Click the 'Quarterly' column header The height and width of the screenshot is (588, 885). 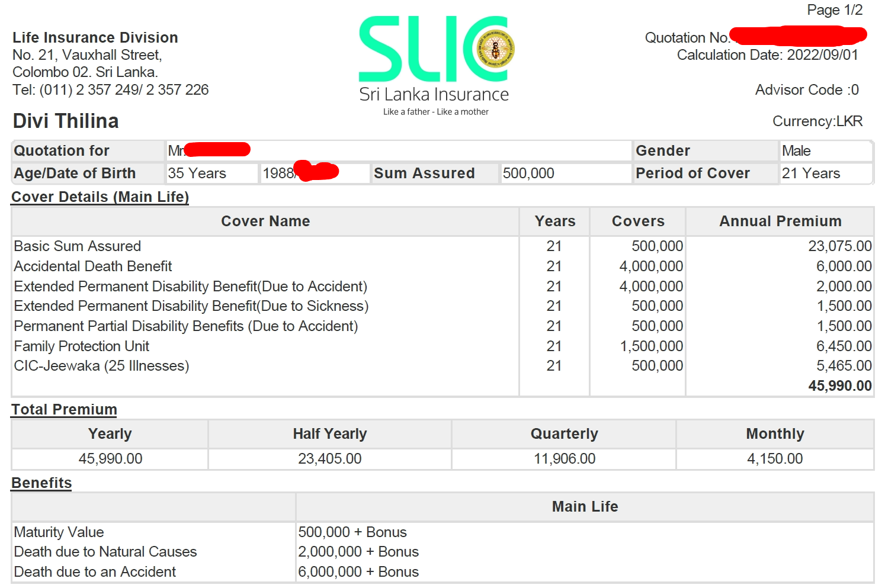[x=564, y=434]
